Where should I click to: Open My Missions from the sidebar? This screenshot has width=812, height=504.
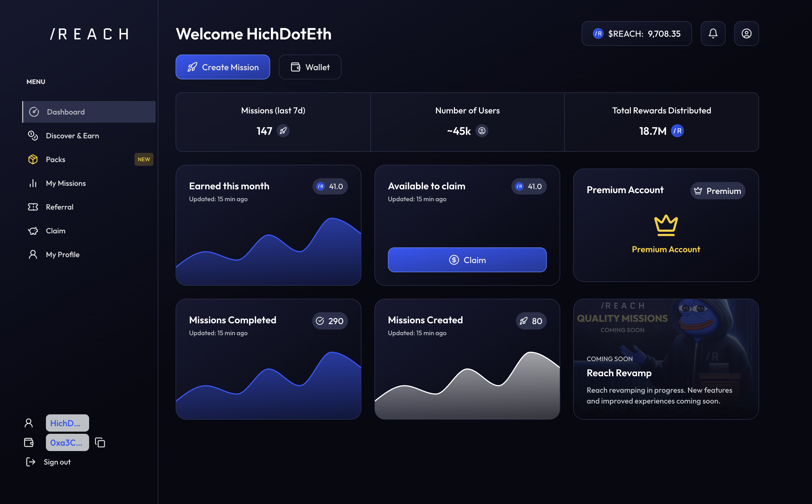66,183
